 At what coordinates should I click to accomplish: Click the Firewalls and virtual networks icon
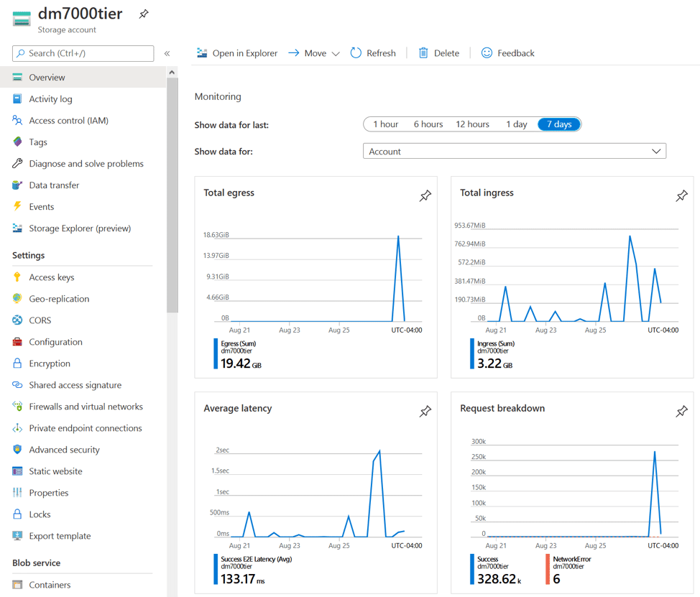click(17, 406)
